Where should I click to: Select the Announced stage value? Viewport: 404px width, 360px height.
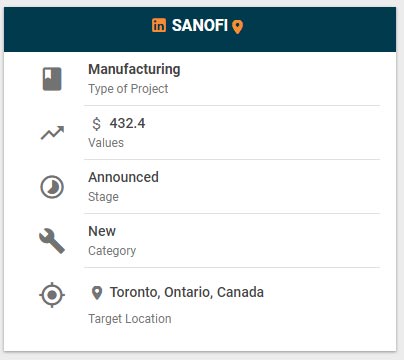(x=123, y=177)
